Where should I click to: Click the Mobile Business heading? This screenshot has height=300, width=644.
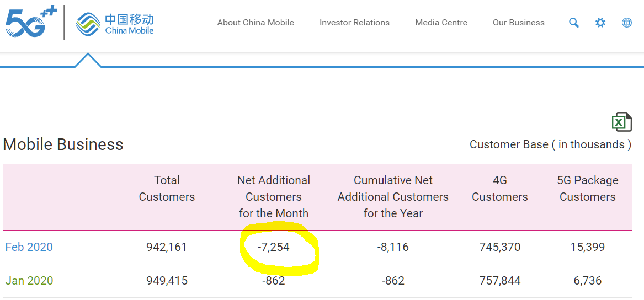point(63,144)
